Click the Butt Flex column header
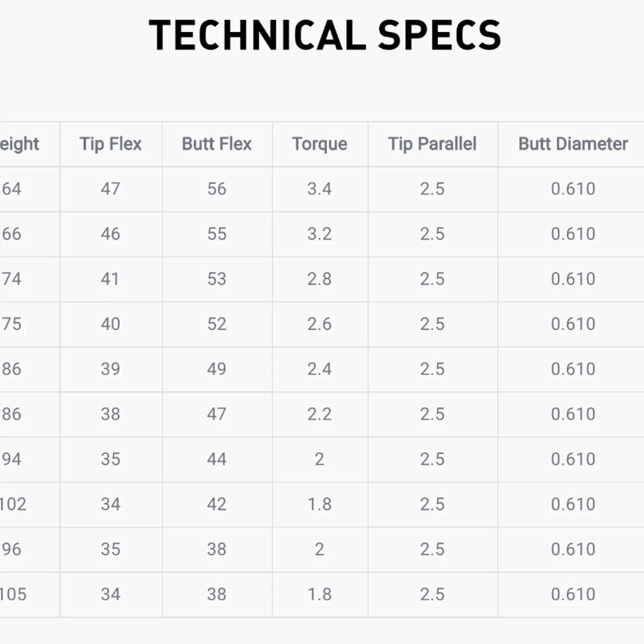This screenshot has height=644, width=644. pos(217,144)
